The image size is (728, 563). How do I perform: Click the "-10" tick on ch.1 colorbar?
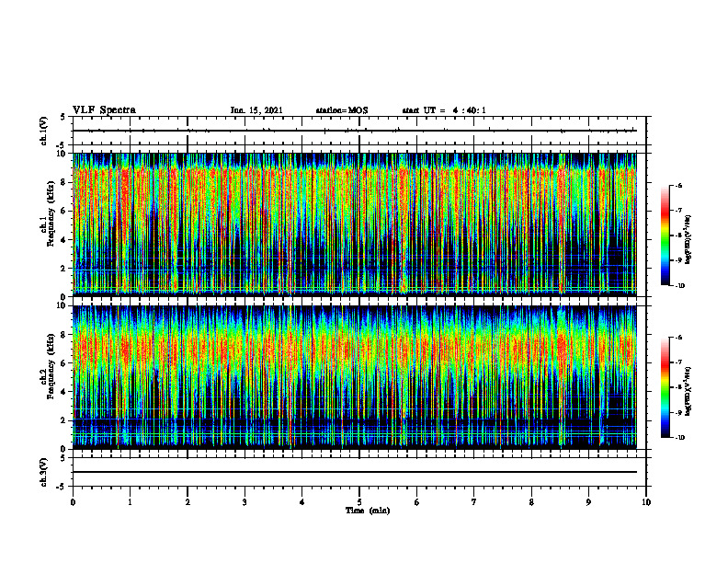click(x=679, y=286)
